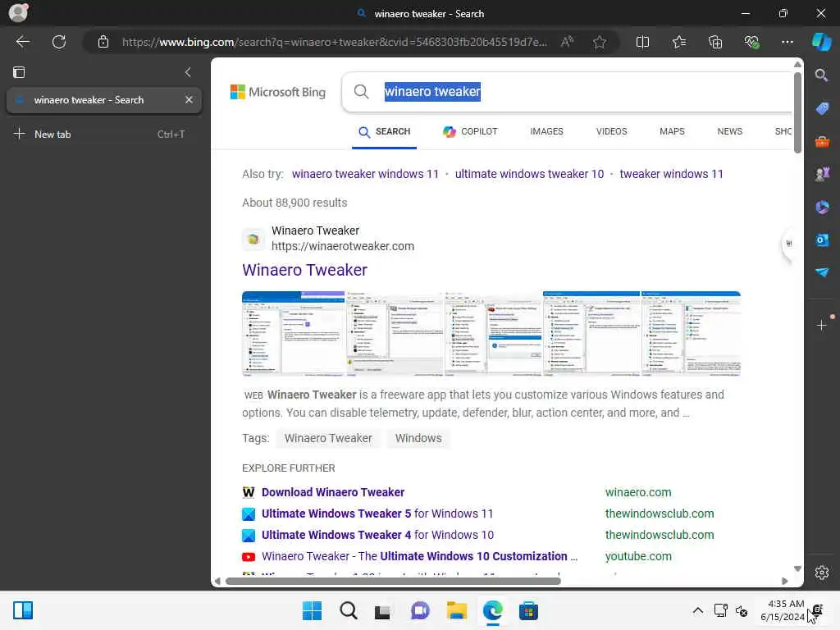Screen dimensions: 840x630
Task: Try 'tweaker windows 11' suggestion
Action: [x=671, y=174]
